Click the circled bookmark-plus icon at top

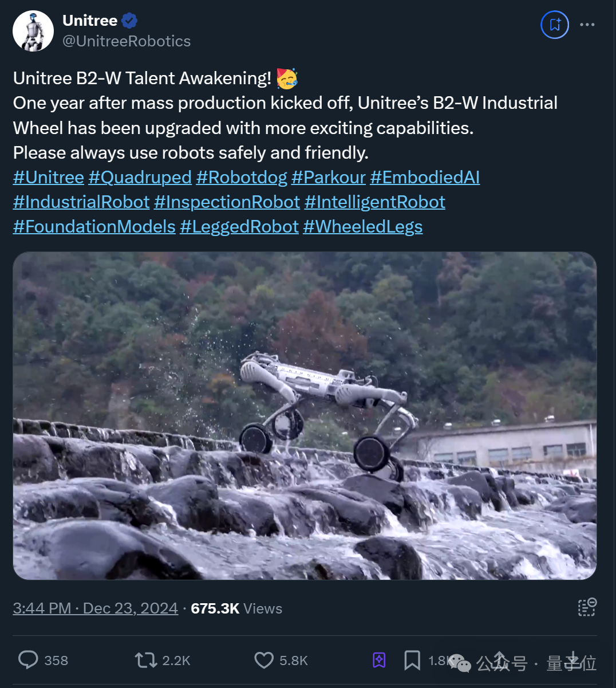tap(555, 25)
